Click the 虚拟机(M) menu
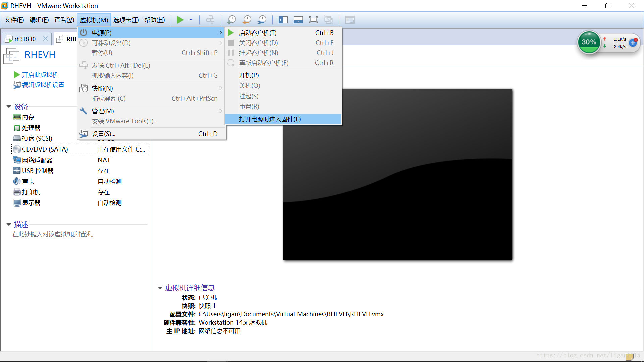The height and width of the screenshot is (362, 644). click(x=94, y=20)
